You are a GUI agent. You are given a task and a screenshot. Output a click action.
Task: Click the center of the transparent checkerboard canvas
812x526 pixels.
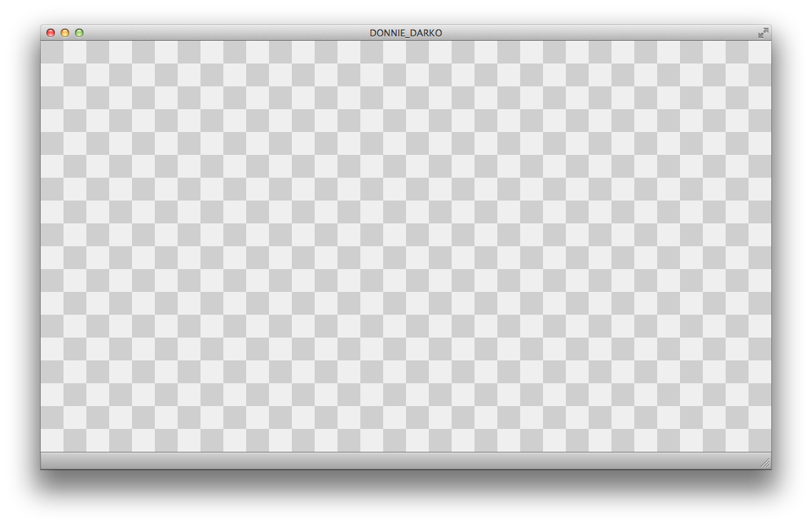click(405, 246)
